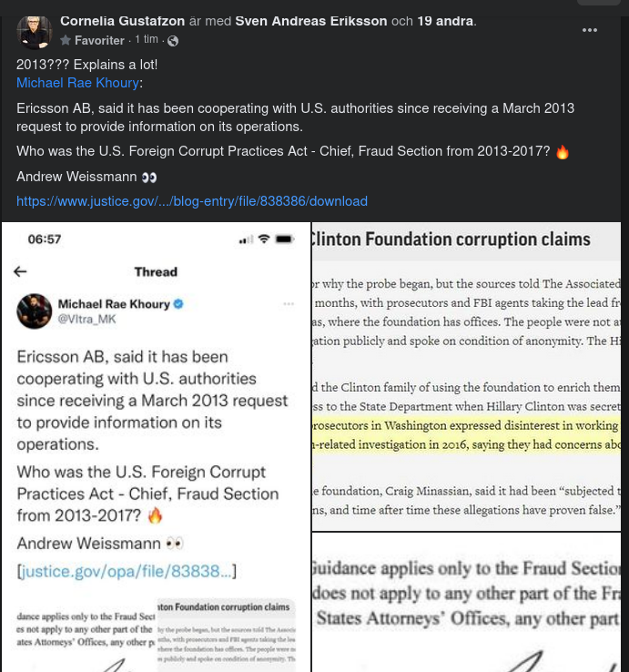Viewport: 629px width, 672px height.
Task: Show the '19 andra' tagged people
Action: [x=445, y=21]
